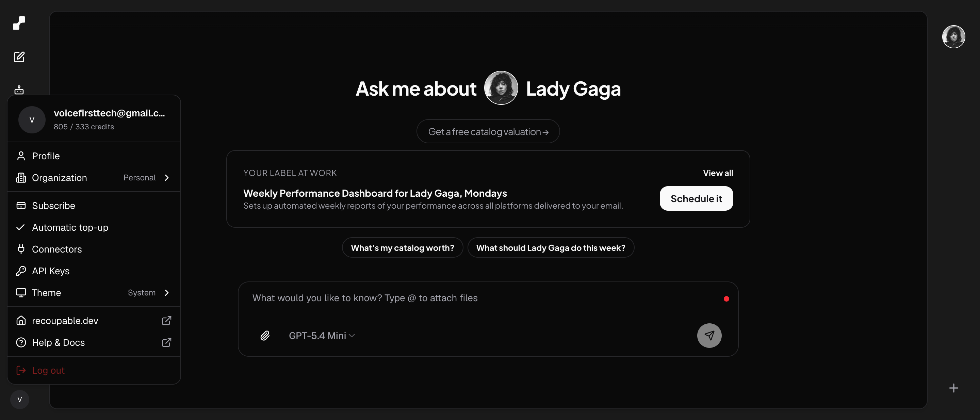Open the Profile menu item
The height and width of the screenshot is (420, 980).
click(x=94, y=156)
